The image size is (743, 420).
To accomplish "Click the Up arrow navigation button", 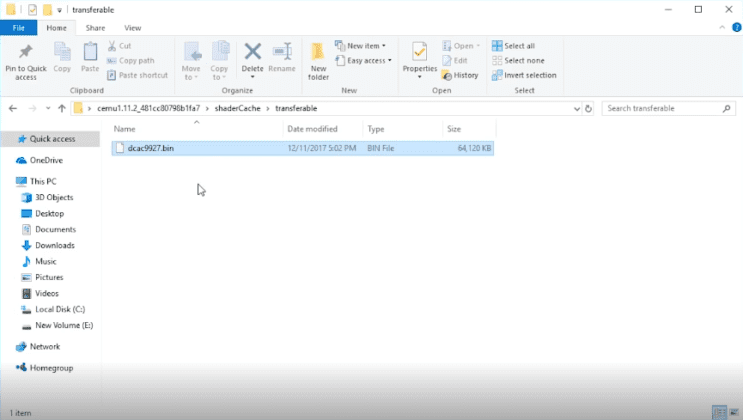I will pos(62,108).
